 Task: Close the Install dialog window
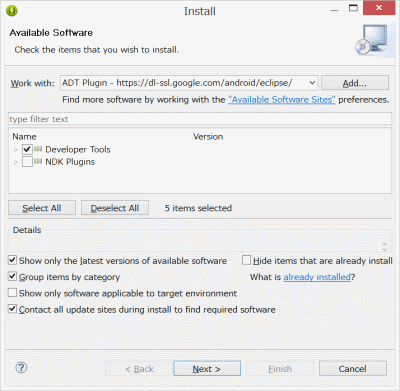coord(379,8)
